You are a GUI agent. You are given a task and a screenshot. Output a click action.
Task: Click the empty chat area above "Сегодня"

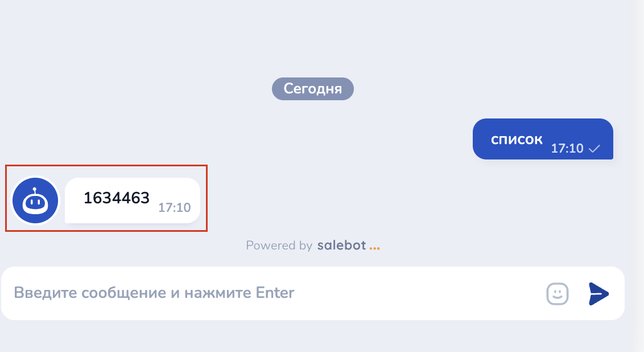click(x=312, y=40)
